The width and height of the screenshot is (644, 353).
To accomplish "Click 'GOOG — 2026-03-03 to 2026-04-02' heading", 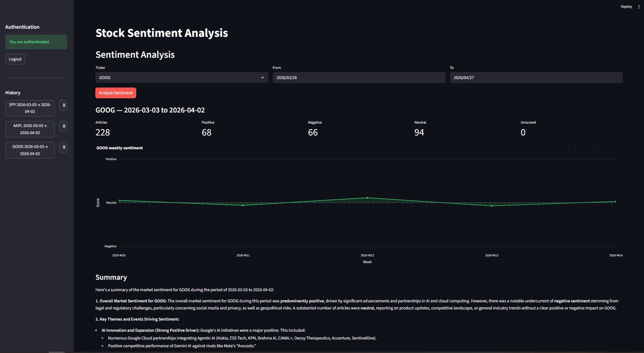I will tap(150, 110).
